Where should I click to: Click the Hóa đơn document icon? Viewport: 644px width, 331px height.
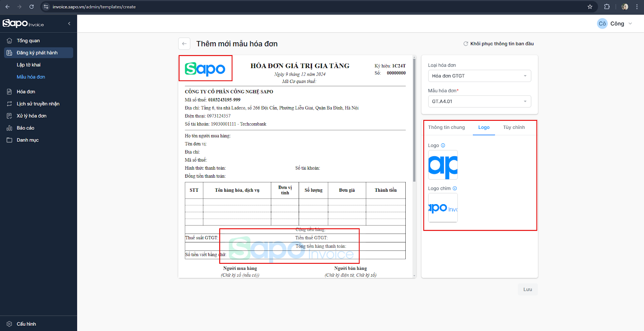coord(9,92)
